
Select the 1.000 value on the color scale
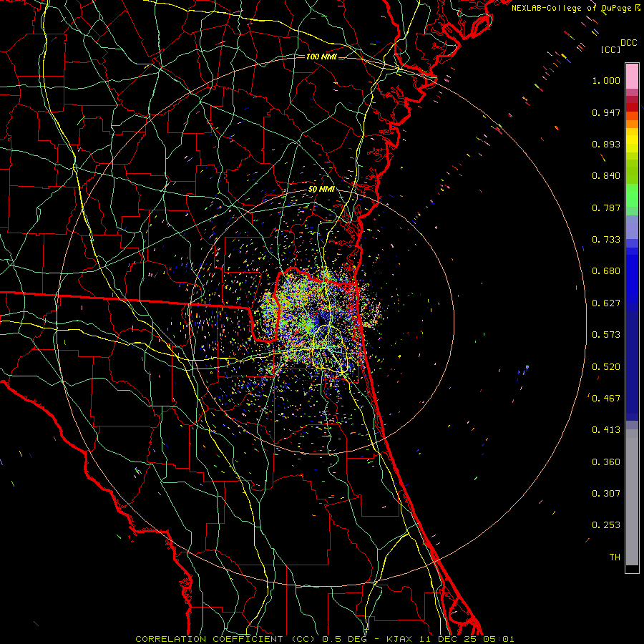pos(606,80)
